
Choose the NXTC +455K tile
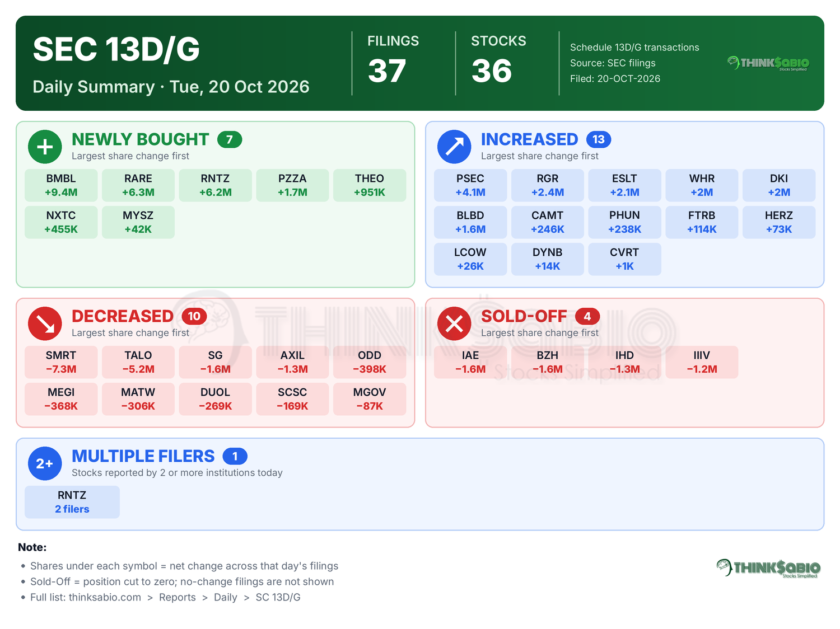pos(61,222)
